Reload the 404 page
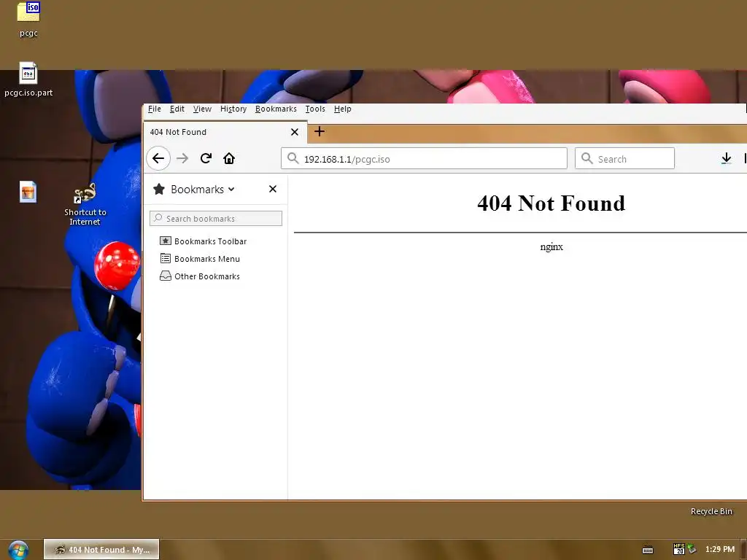747x560 pixels. point(206,158)
